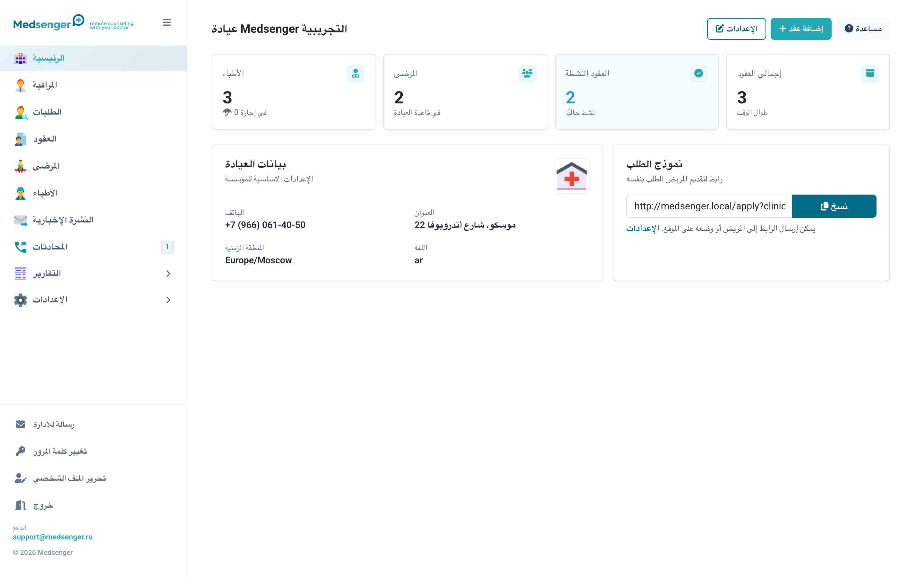Click the mail icon beside رسالة للإدارة
This screenshot has width=924, height=578.
pos(21,424)
